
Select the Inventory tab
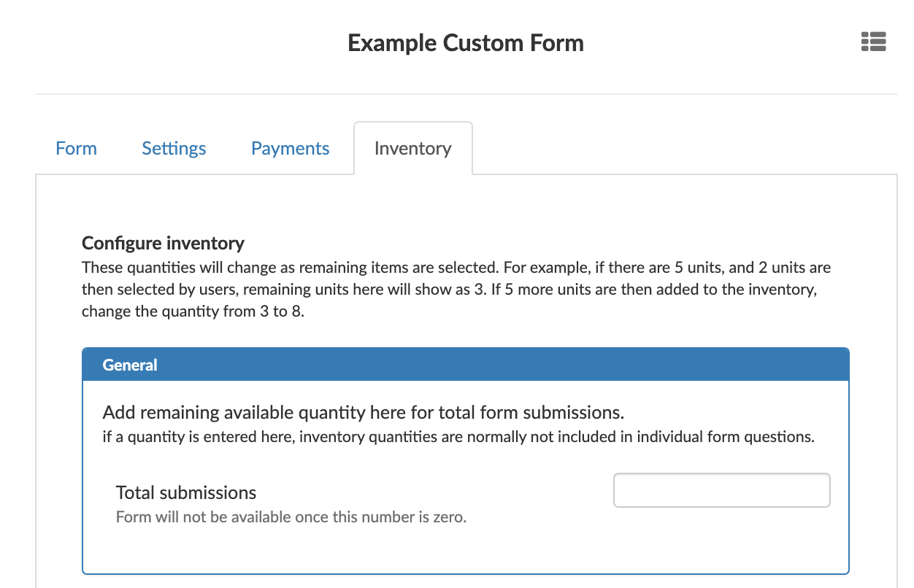click(x=412, y=148)
